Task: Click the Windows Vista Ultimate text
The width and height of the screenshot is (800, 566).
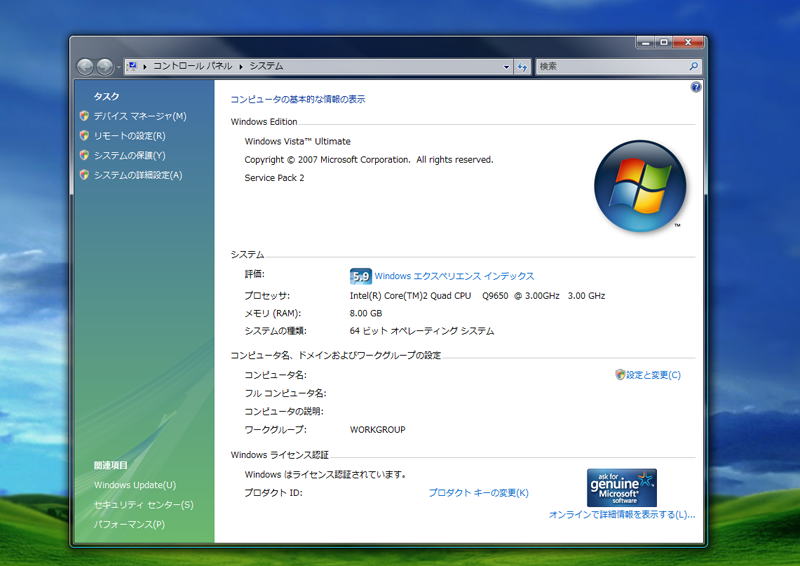Action: coord(297,141)
